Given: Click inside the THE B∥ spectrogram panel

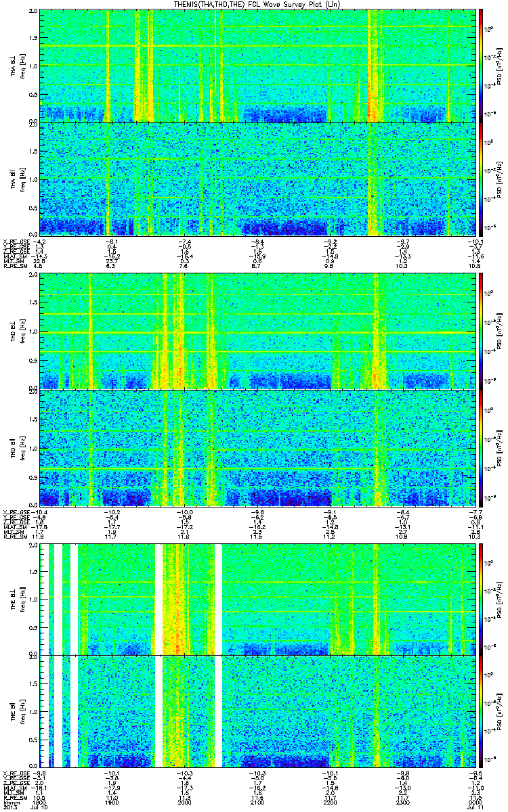Looking at the screenshot, I should (257, 711).
